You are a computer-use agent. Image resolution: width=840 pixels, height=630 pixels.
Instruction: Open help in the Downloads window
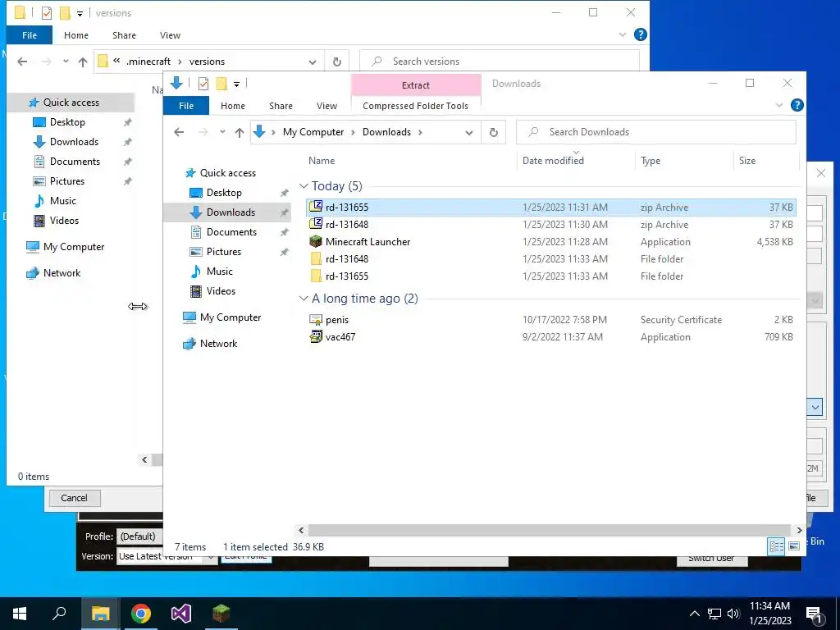[797, 105]
